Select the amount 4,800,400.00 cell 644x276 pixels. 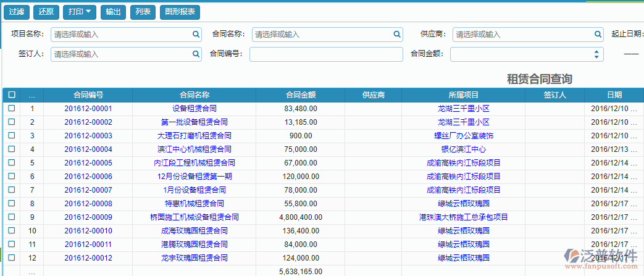click(x=301, y=217)
